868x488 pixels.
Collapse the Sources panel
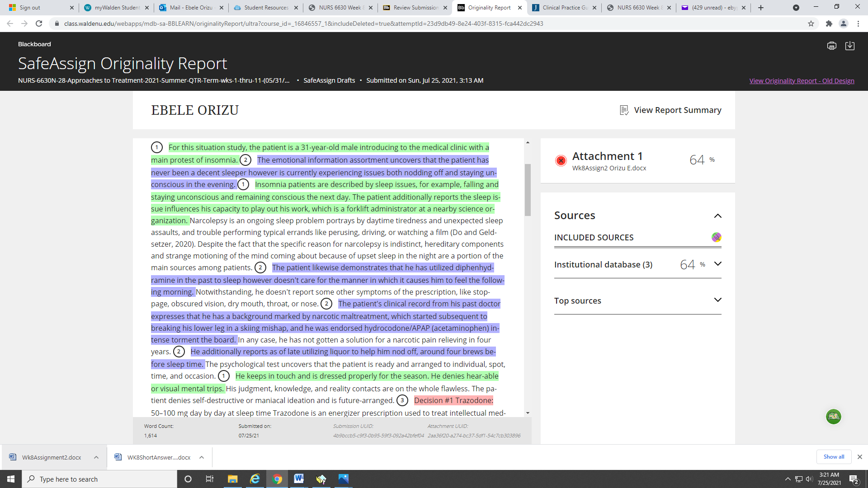[717, 216]
